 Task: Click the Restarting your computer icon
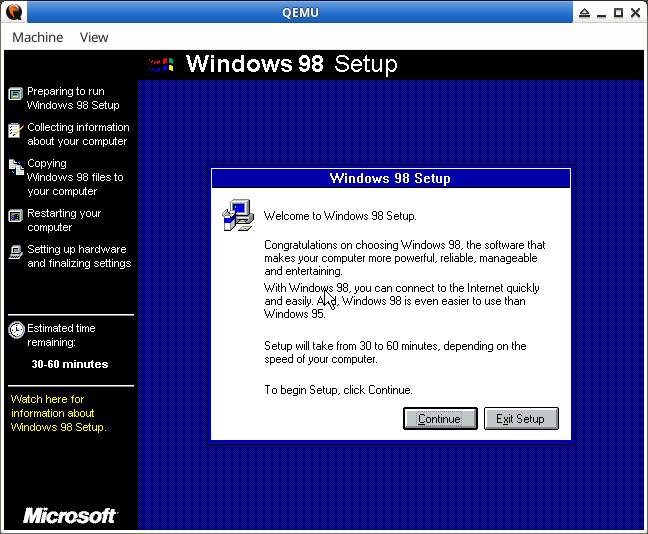coord(15,216)
